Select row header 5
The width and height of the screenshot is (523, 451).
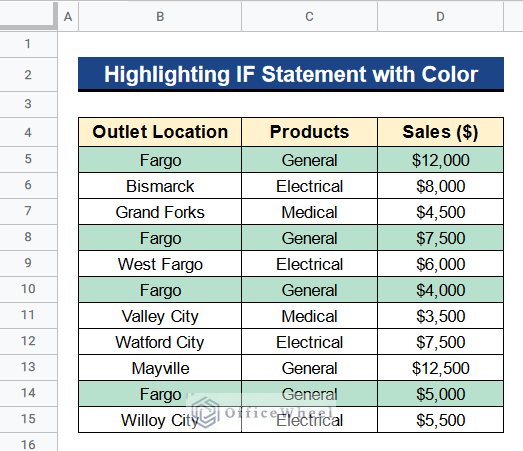tap(28, 159)
